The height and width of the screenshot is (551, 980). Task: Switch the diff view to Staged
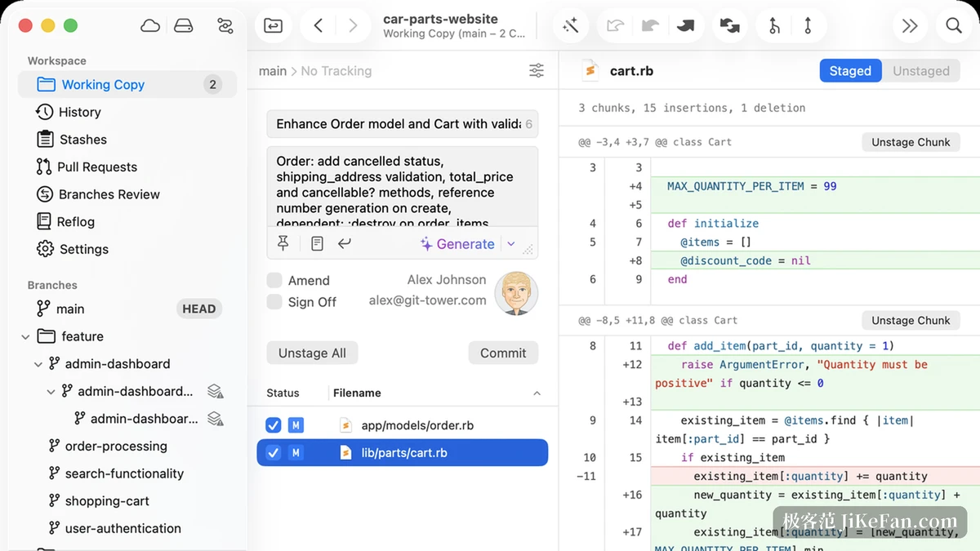pos(850,71)
